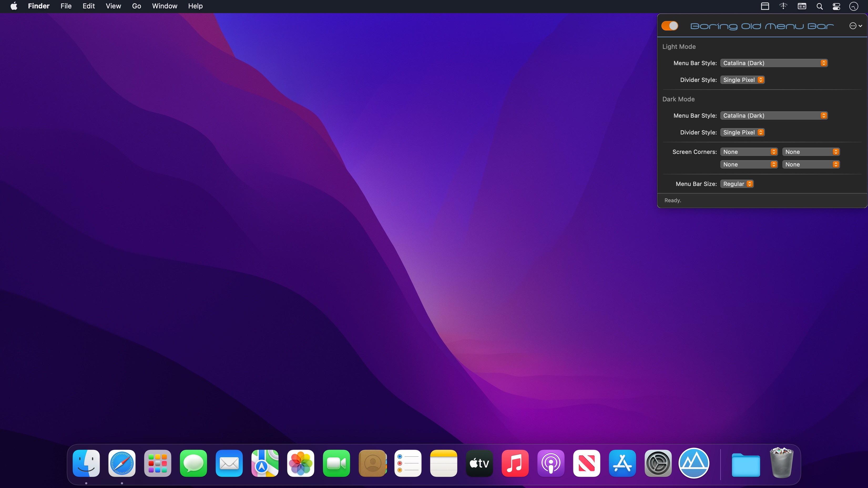Open the Trash in the Dock

(x=782, y=463)
